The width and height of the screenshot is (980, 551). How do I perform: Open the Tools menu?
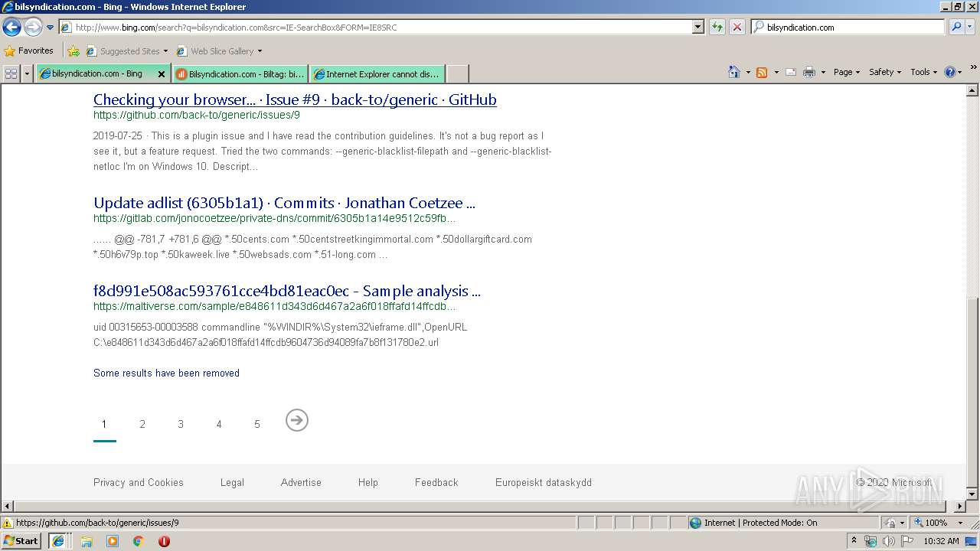tap(923, 72)
